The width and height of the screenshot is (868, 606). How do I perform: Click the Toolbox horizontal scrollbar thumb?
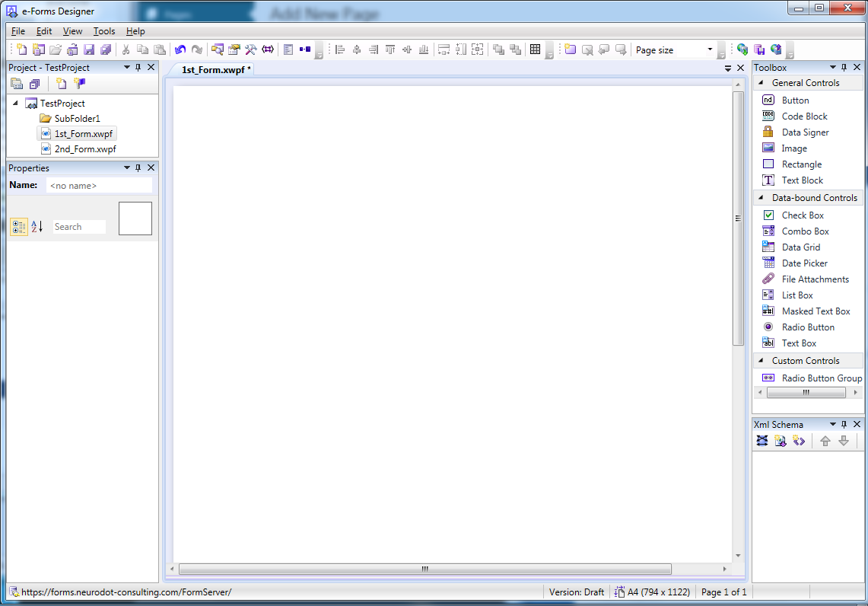tap(806, 392)
